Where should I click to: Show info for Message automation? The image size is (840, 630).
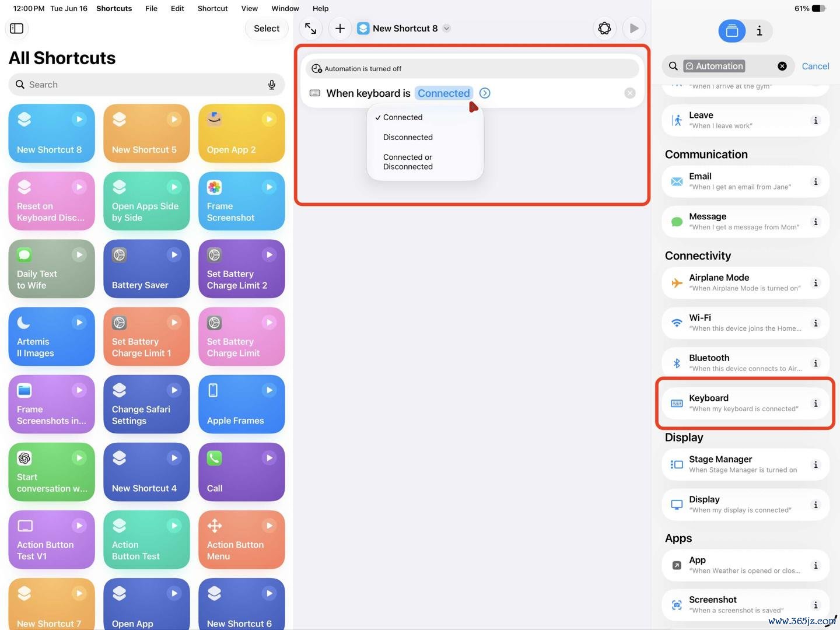(x=815, y=222)
